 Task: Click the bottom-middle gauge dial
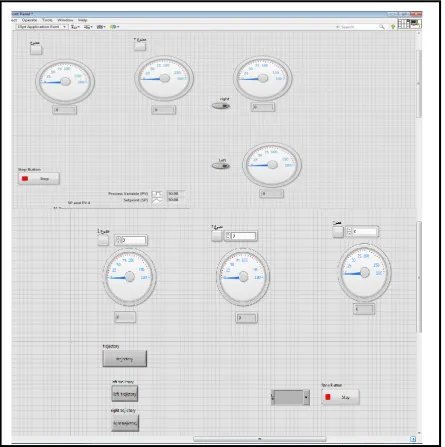pos(243,277)
